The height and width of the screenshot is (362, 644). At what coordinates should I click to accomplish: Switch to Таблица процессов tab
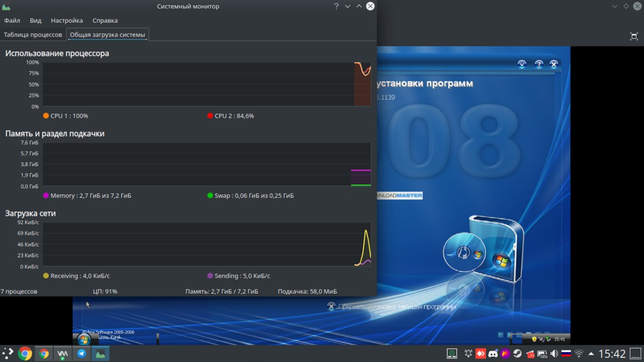33,35
